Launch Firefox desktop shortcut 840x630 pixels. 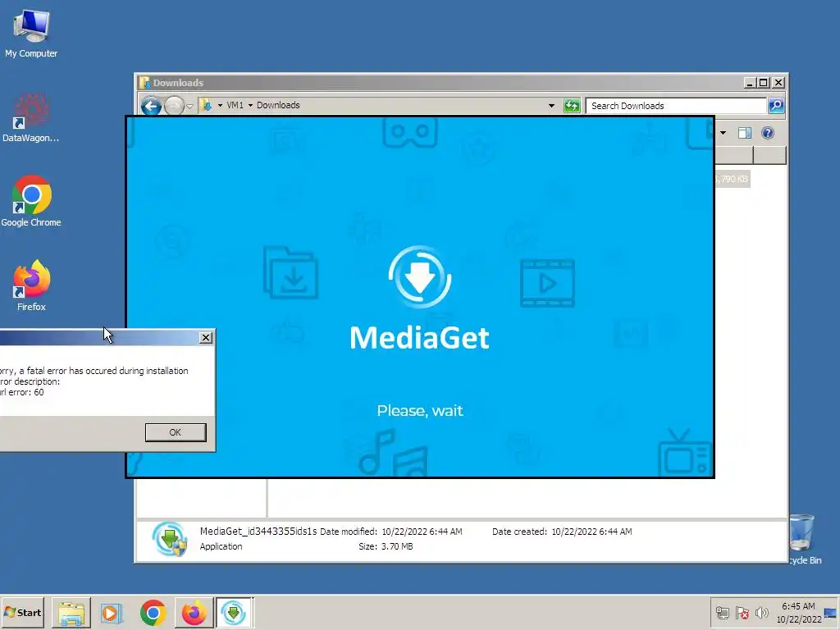click(31, 285)
